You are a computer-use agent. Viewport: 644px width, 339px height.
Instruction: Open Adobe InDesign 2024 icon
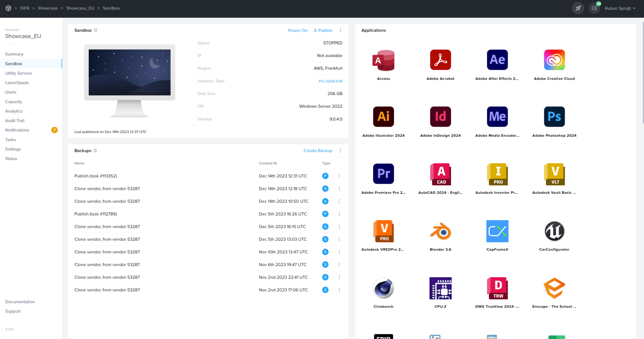440,117
